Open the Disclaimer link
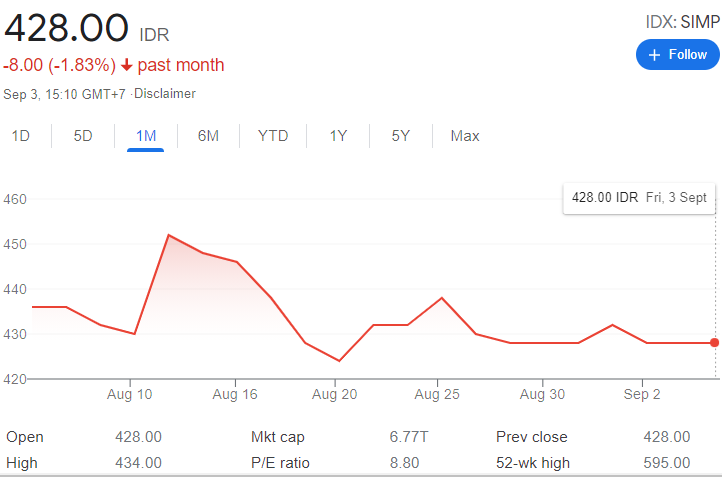The image size is (722, 477). coord(166,94)
